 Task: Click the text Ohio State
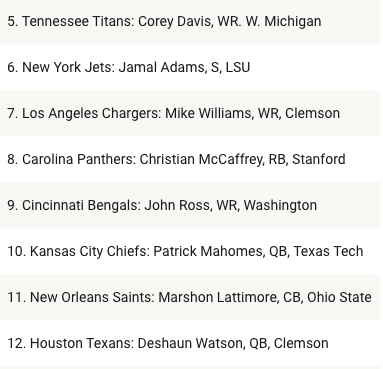point(339,297)
